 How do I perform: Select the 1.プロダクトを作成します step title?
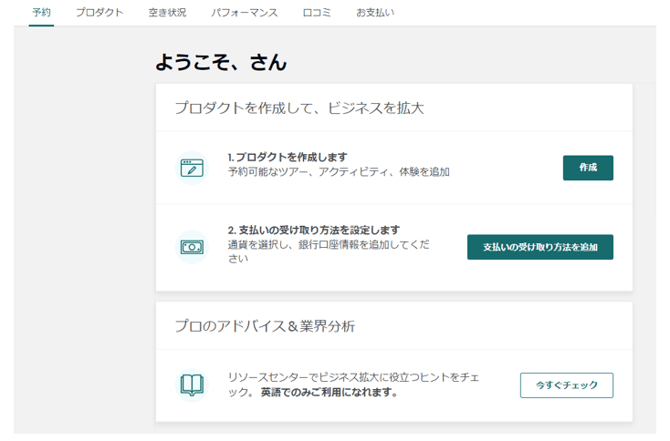click(287, 157)
